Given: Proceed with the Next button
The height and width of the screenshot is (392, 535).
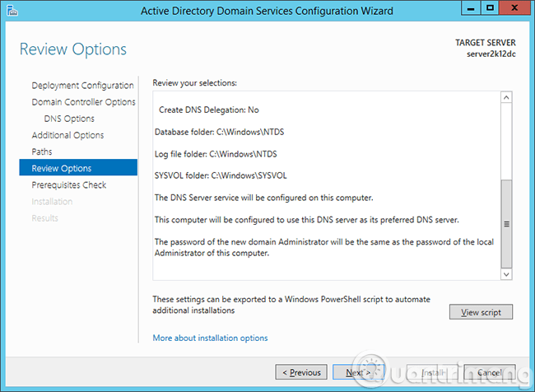Looking at the screenshot, I should (x=358, y=372).
